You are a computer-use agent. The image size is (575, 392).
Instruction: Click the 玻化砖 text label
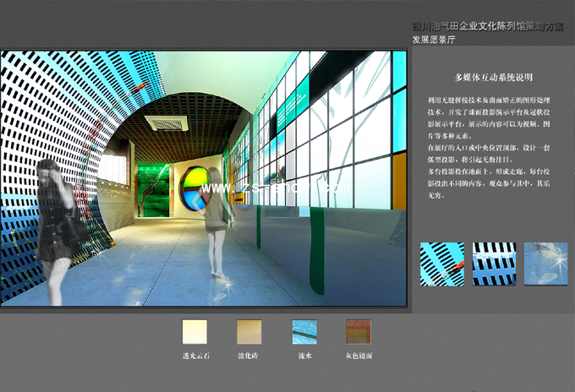pos(249,357)
